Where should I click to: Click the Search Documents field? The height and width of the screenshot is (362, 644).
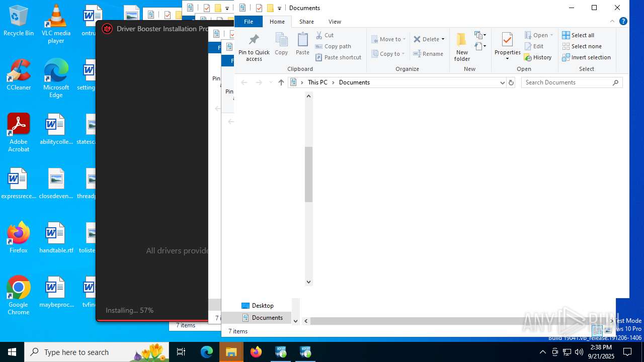click(572, 82)
